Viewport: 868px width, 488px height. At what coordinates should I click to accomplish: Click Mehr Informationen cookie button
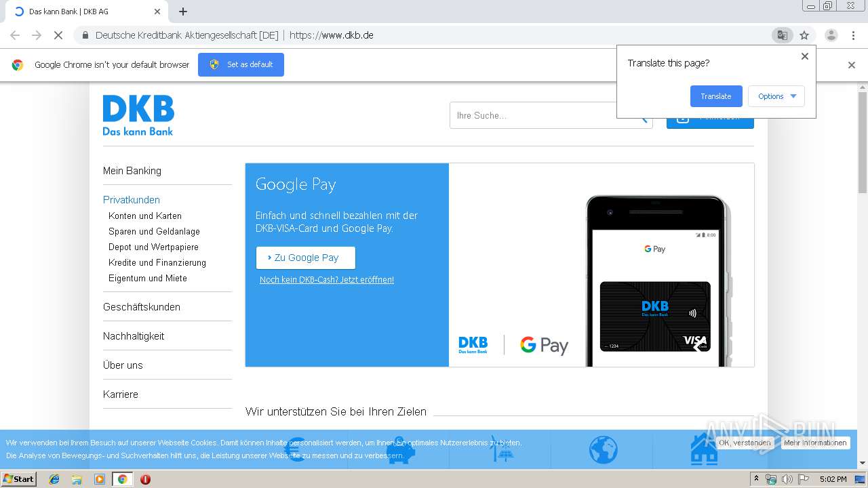point(815,443)
